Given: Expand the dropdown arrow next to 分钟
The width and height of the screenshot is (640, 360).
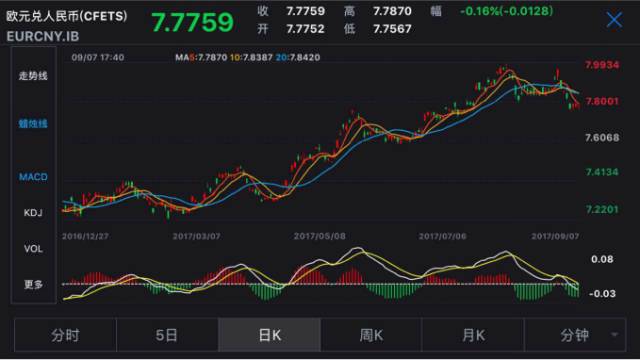Looking at the screenshot, I should coord(614,335).
